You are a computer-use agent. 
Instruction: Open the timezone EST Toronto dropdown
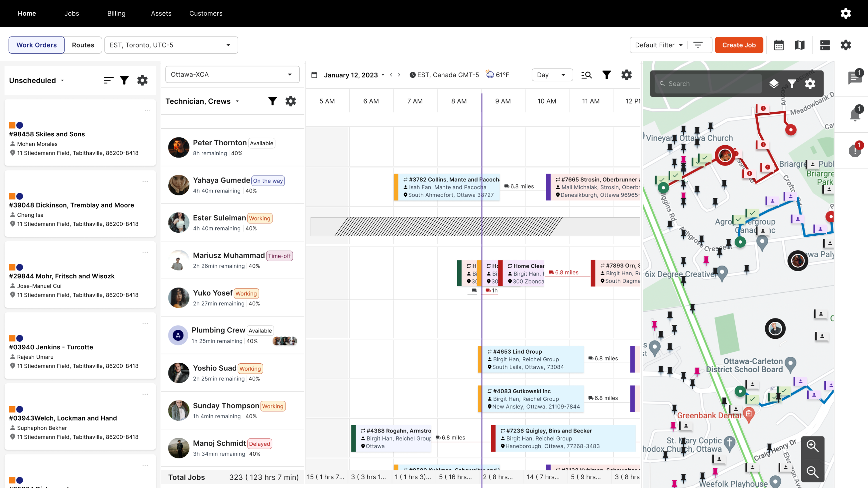[x=171, y=45]
